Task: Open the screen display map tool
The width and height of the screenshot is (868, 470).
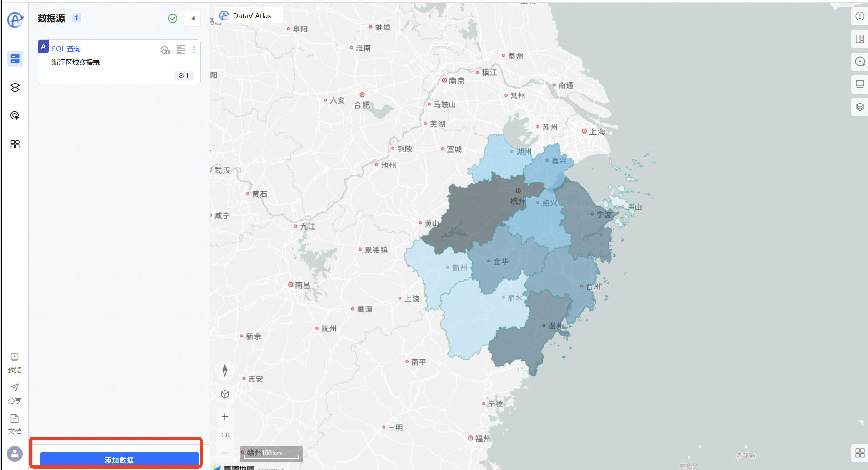Action: [860, 84]
